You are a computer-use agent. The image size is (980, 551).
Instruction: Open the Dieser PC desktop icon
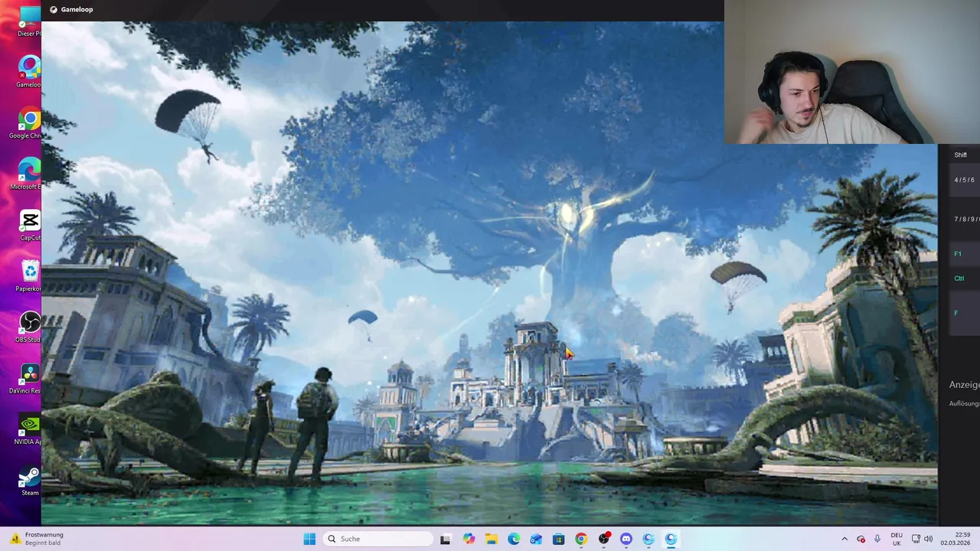pyautogui.click(x=29, y=21)
